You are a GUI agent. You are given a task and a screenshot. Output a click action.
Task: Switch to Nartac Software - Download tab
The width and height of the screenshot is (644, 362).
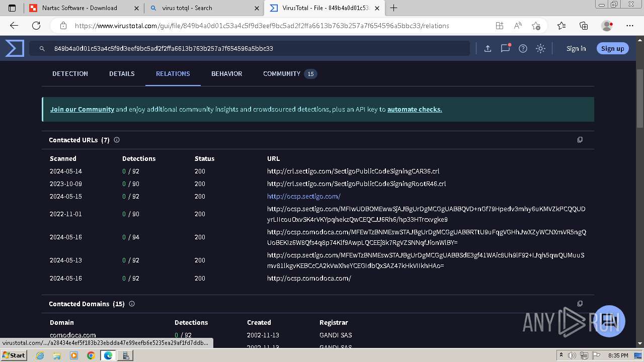84,8
